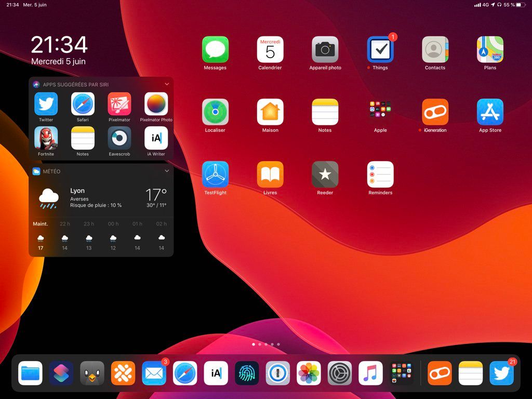Open the Localiser app
The height and width of the screenshot is (399, 532).
pyautogui.click(x=215, y=112)
